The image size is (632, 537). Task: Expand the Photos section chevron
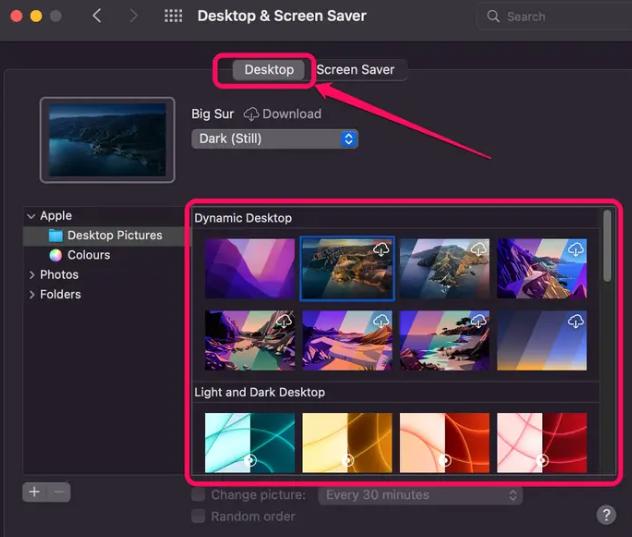tap(31, 275)
